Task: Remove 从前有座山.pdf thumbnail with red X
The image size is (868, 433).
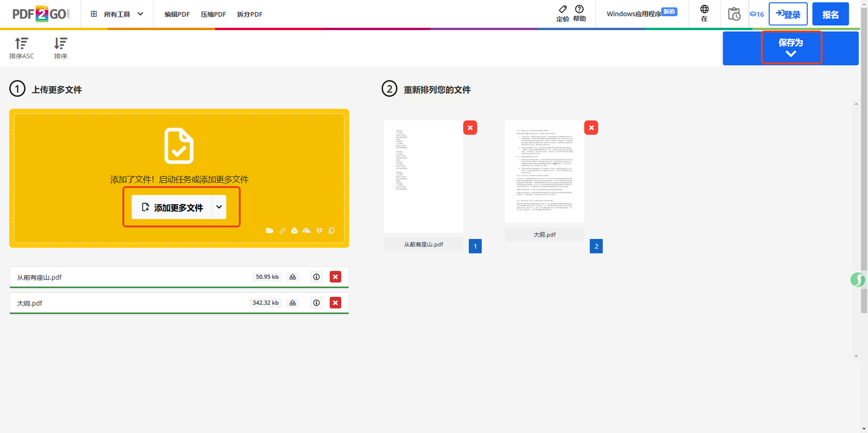Action: pos(470,128)
